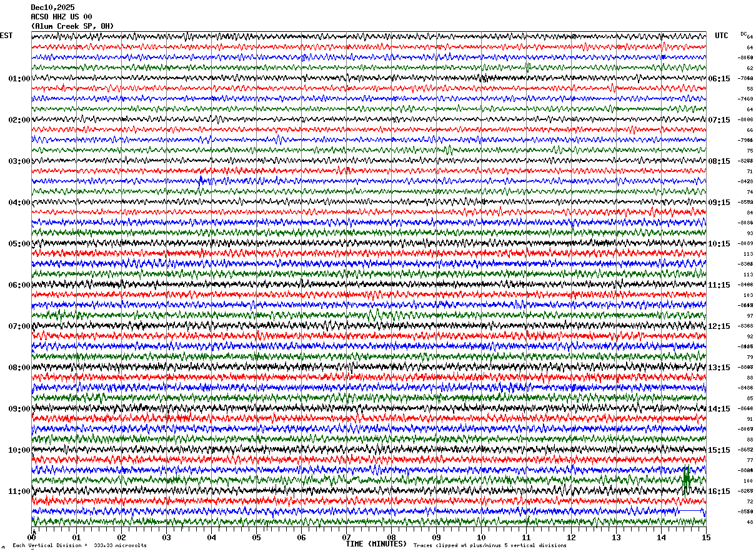756x554 pixels.
Task: Click the 11:15 UTC time label
Action: coord(719,285)
